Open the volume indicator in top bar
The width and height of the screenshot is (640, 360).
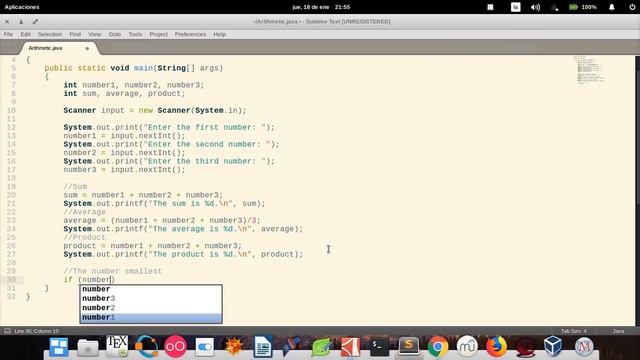coord(535,7)
